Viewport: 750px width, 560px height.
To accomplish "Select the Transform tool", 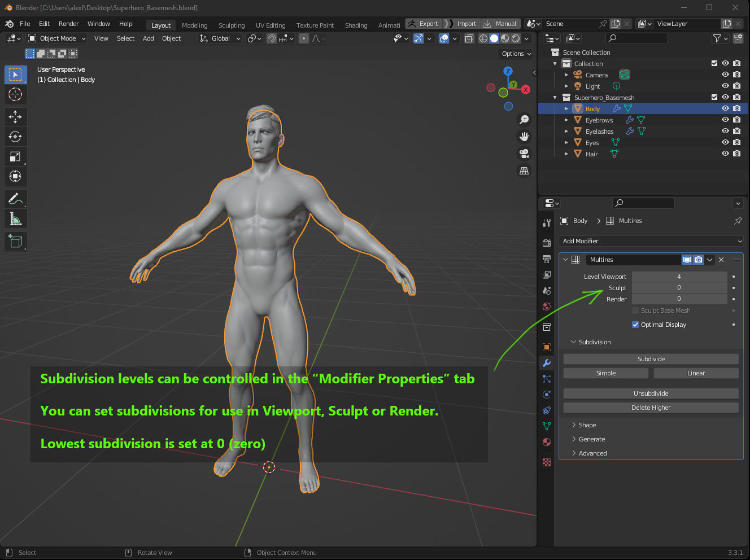I will (15, 176).
